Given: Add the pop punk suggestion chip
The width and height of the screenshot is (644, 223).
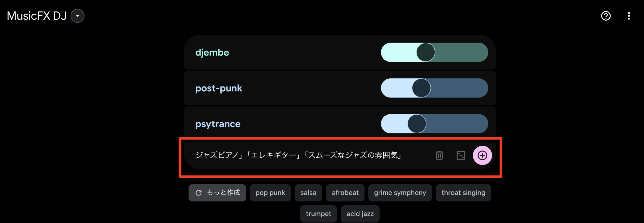Looking at the screenshot, I should pyautogui.click(x=270, y=193).
